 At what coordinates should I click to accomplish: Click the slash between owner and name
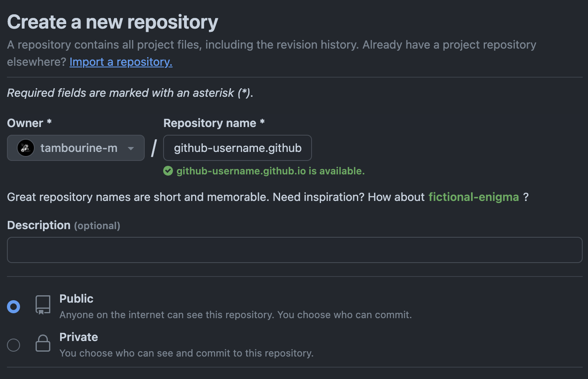[x=153, y=148]
